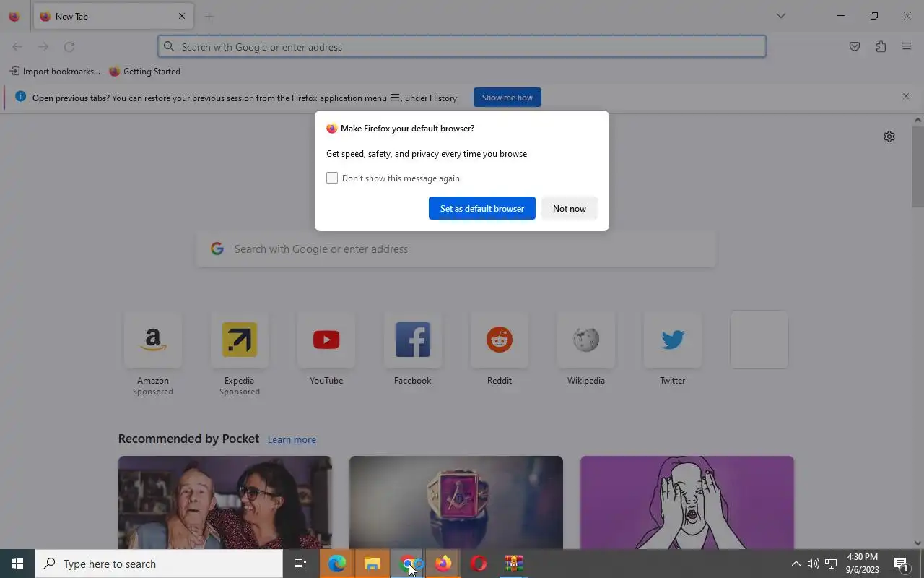Screen dimensions: 924x578
Task: Click the taskbar search box
Action: (x=159, y=564)
